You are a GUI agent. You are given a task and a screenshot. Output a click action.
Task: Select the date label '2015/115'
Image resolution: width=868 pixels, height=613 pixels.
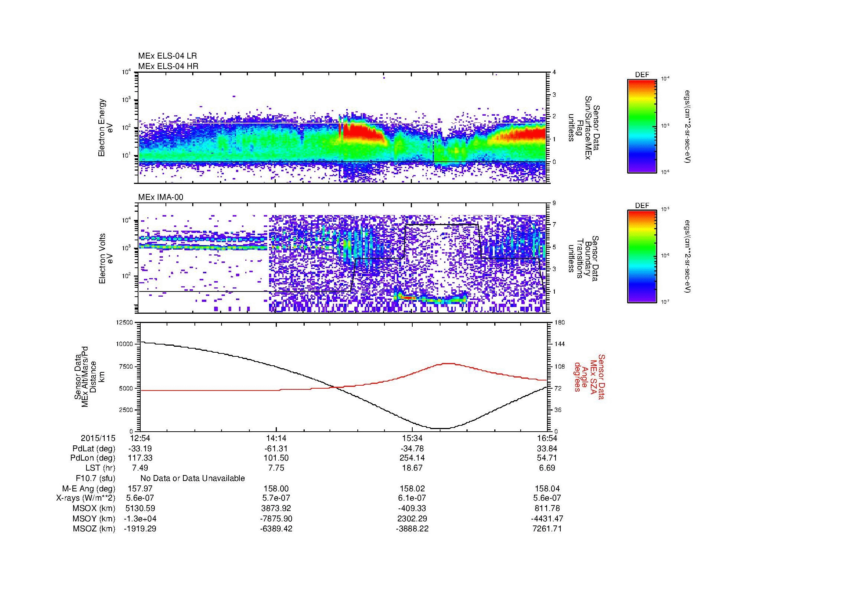click(x=98, y=438)
